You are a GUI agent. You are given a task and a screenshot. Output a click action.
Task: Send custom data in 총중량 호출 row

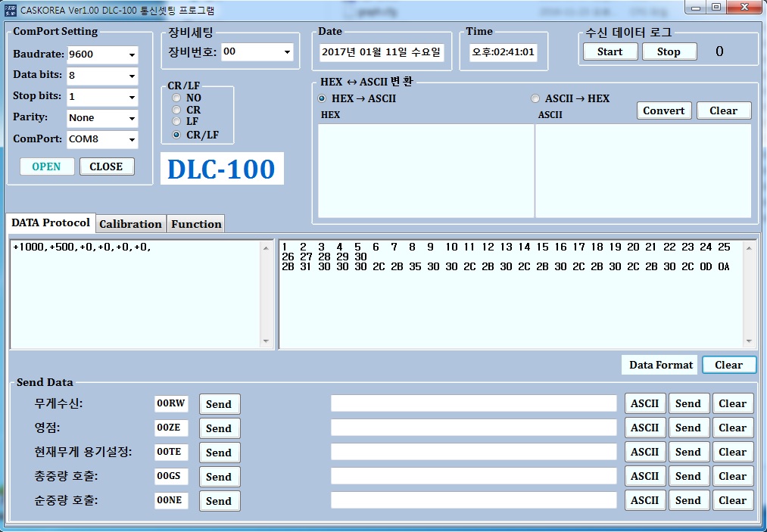(x=689, y=476)
